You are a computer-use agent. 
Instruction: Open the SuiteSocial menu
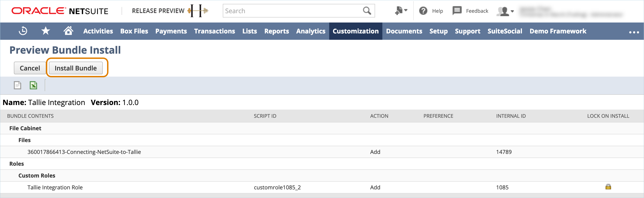[x=505, y=31]
